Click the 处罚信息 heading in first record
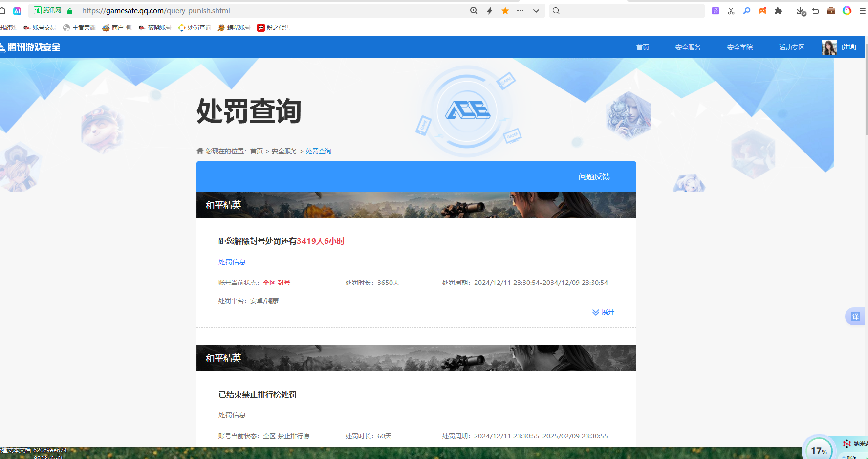 click(x=232, y=262)
